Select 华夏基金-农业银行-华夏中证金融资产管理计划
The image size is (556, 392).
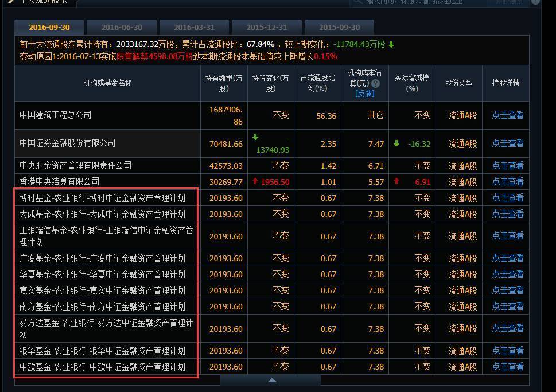[102, 274]
